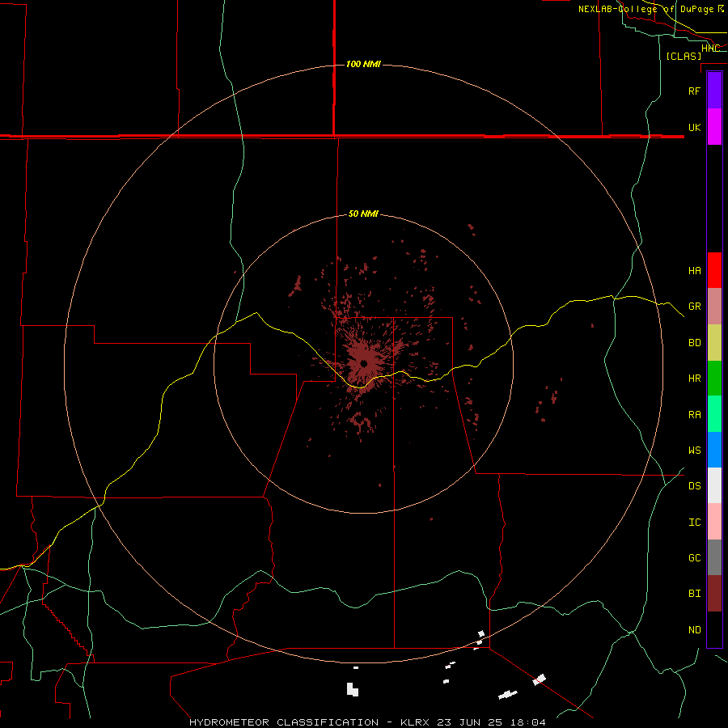Click the 50 NMI range ring label

point(363,214)
